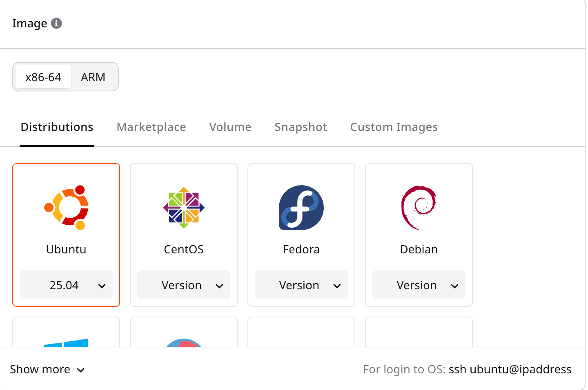Screen dimensions: 588x390
Task: Select the CentOS logo icon
Action: tap(184, 208)
